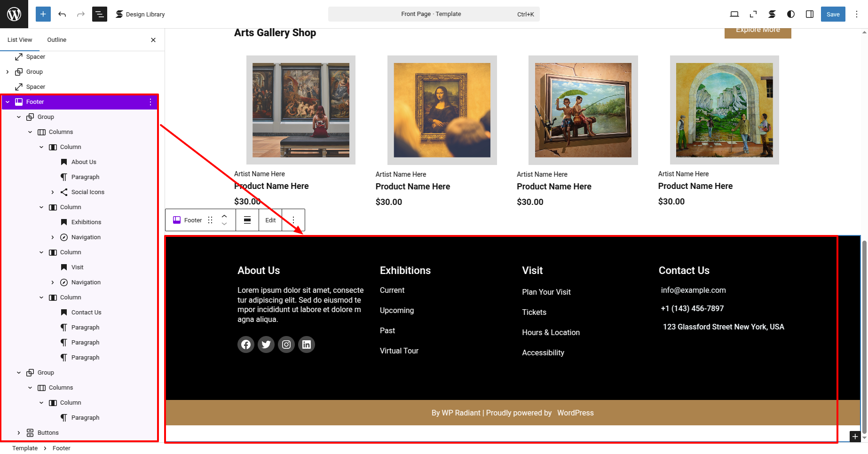Click the LinkedIn social icon in footer
The width and height of the screenshot is (868, 454).
point(307,344)
